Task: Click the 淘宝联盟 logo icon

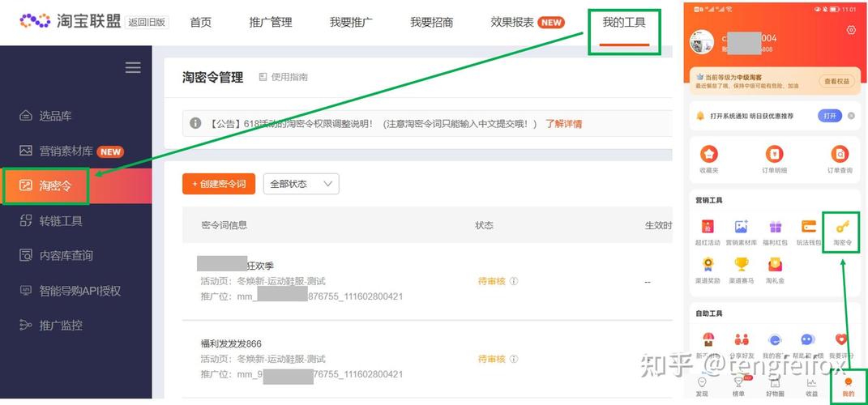Action: (35, 22)
